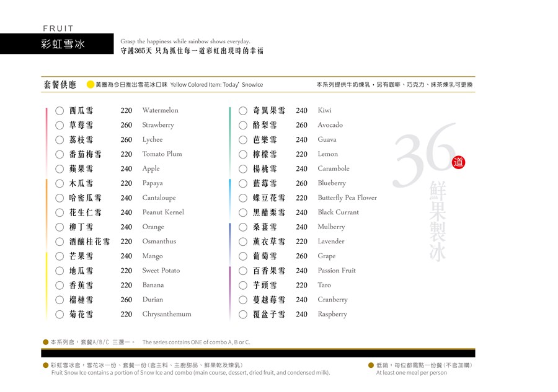Screen dimensions: 558x392
Task: Select the circle beside Avocado 酪梨雪
Action: tap(242, 125)
